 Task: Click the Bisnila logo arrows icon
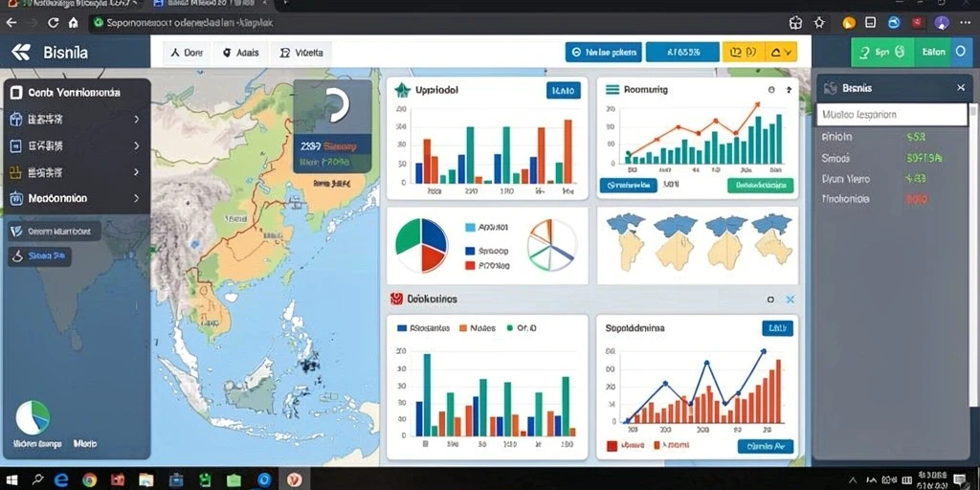click(x=21, y=53)
